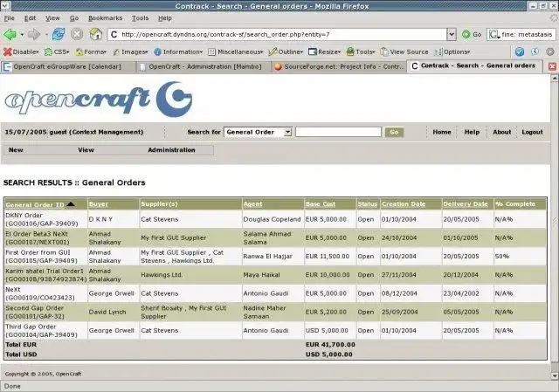Image resolution: width=559 pixels, height=392 pixels.
Task: Open the Administration menu in Contrack
Action: pos(171,150)
